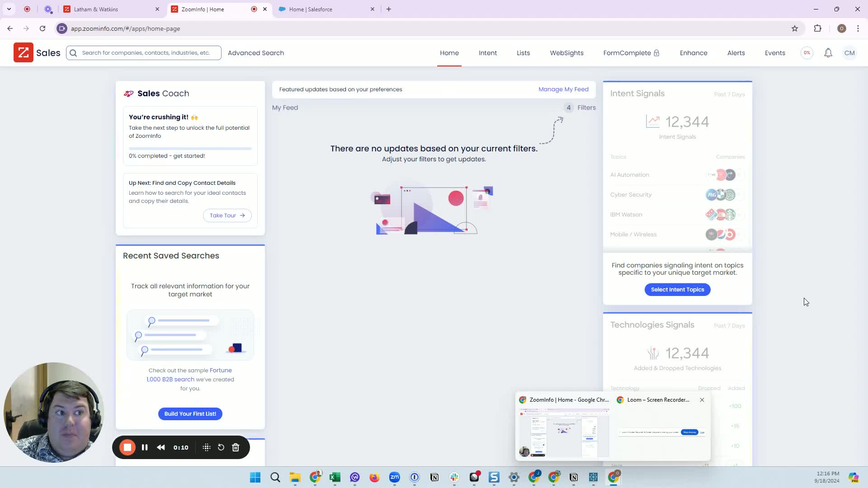Open Excel from the Windows taskbar
Screen dimensions: 868x488
coord(335,478)
